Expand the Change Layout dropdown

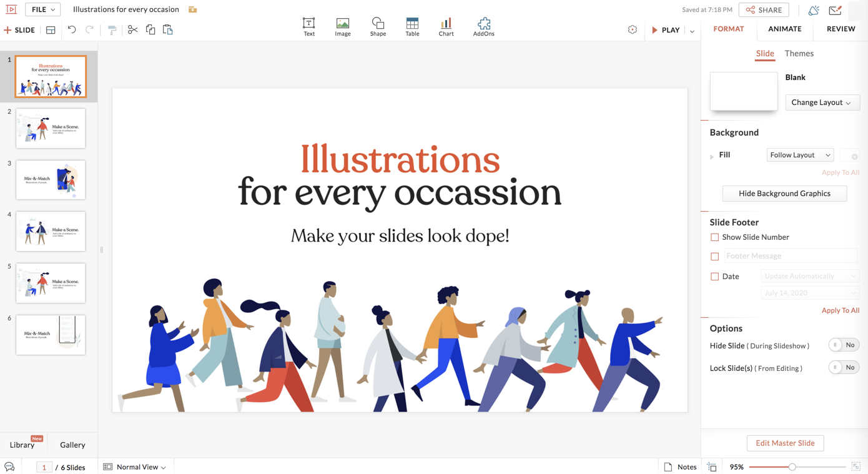(x=822, y=102)
